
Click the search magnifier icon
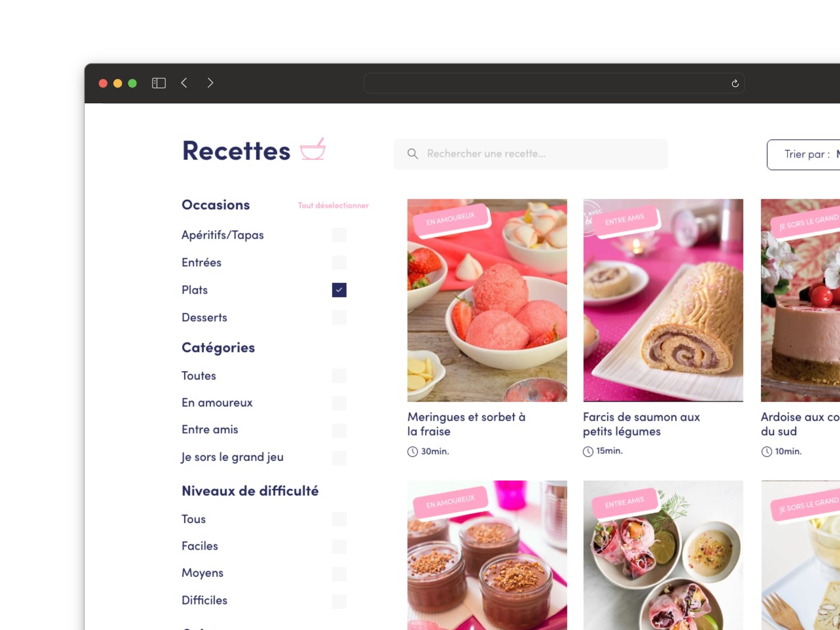412,154
